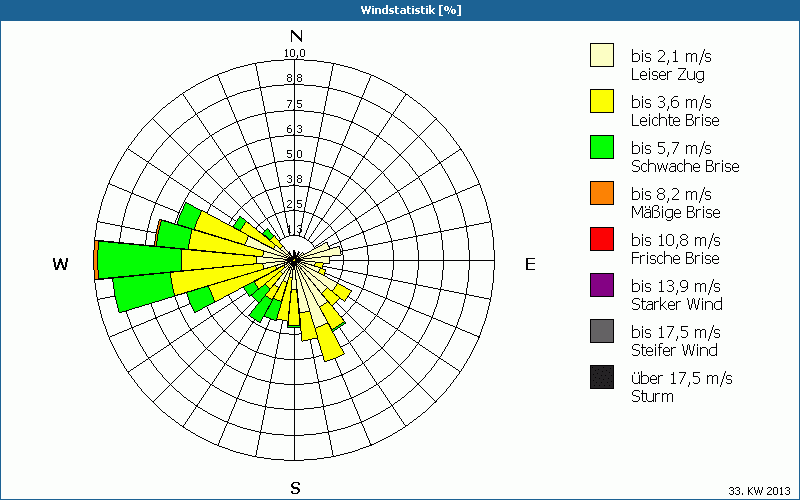Click the gray 'bis 17,5 m/s' legend swatch
The width and height of the screenshot is (800, 500).
click(x=602, y=331)
